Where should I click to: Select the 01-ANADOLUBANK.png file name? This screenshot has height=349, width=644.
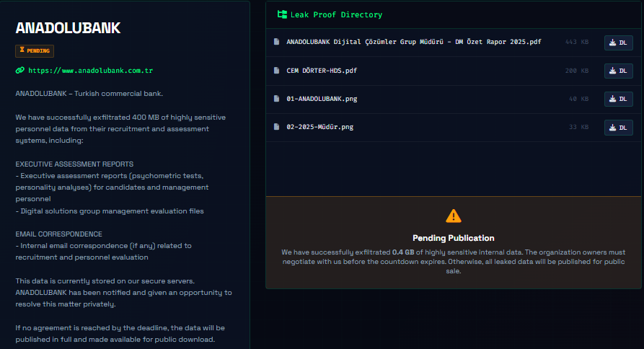[322, 99]
